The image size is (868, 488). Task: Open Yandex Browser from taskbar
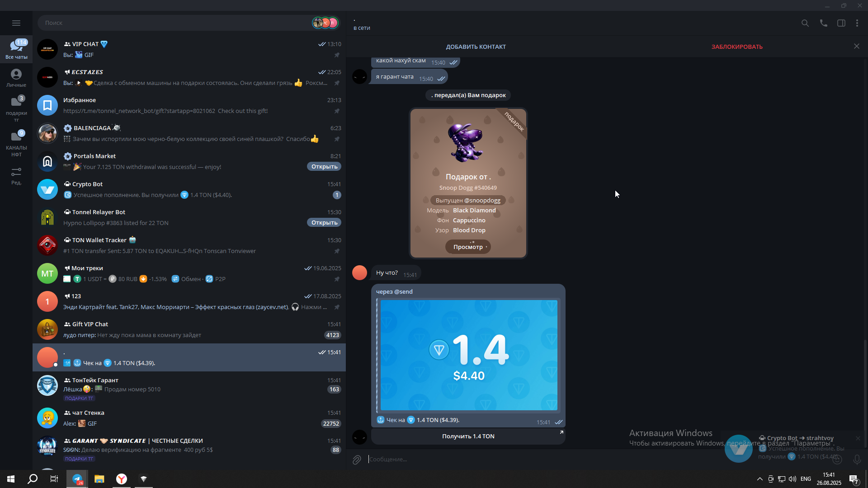(122, 479)
